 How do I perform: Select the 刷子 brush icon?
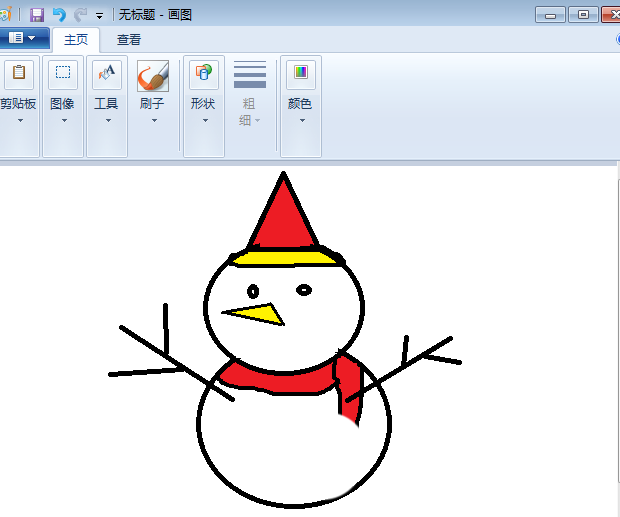tap(153, 75)
